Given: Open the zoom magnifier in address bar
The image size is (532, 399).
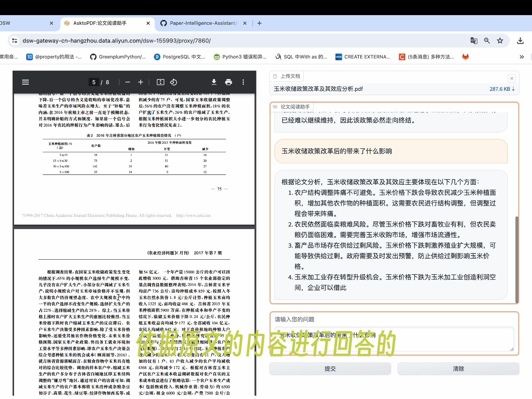Looking at the screenshot, I should (487, 41).
